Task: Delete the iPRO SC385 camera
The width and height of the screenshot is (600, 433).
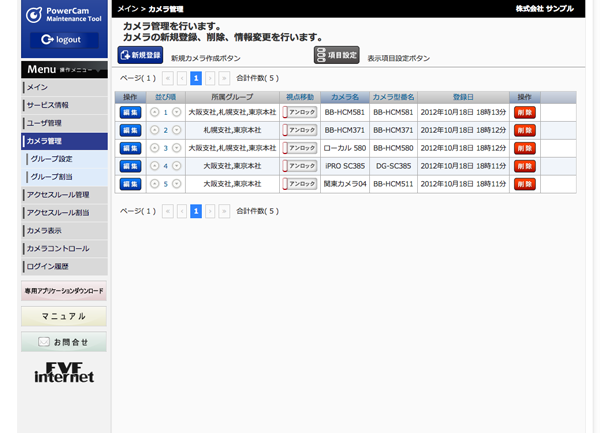Action: click(x=524, y=167)
